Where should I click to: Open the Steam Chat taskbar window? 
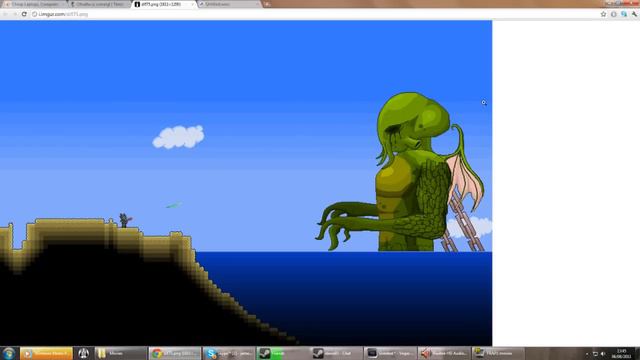(336, 353)
